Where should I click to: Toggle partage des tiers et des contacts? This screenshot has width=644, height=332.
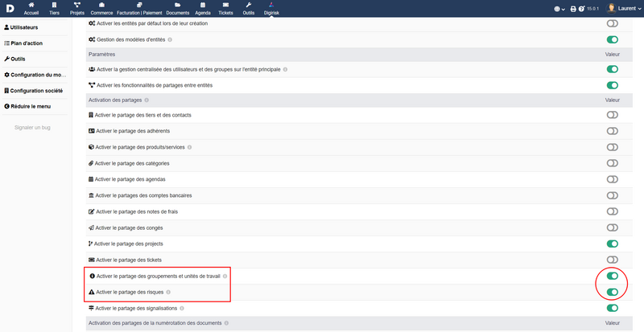(x=612, y=115)
